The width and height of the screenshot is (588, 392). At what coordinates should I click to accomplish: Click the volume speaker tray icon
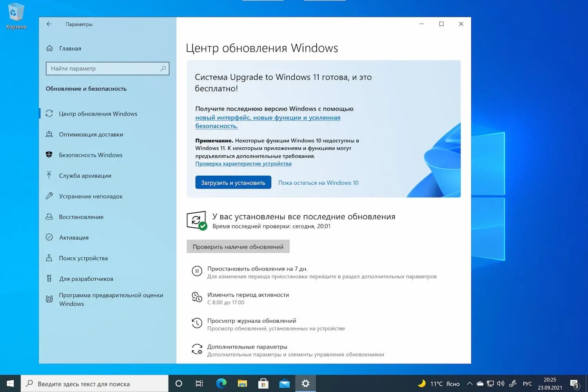pos(501,383)
